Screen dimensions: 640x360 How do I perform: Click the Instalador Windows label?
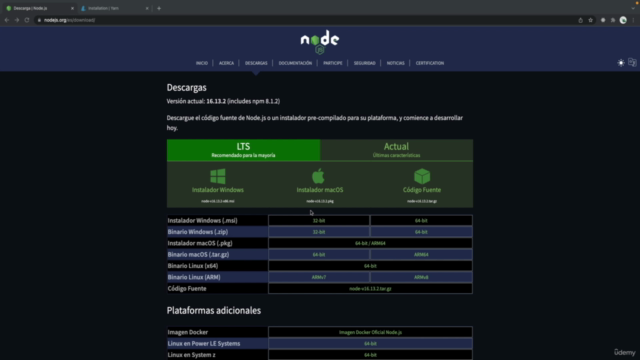click(x=218, y=190)
